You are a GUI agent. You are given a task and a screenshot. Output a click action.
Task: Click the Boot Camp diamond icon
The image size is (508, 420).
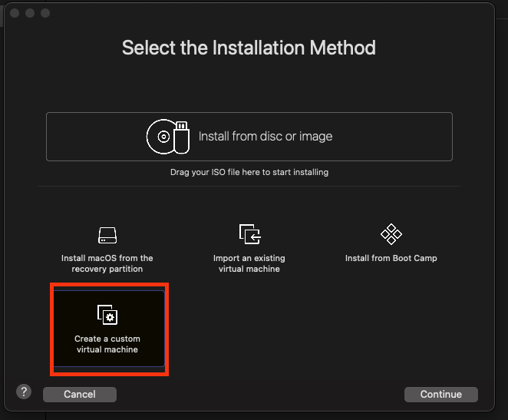coord(391,234)
